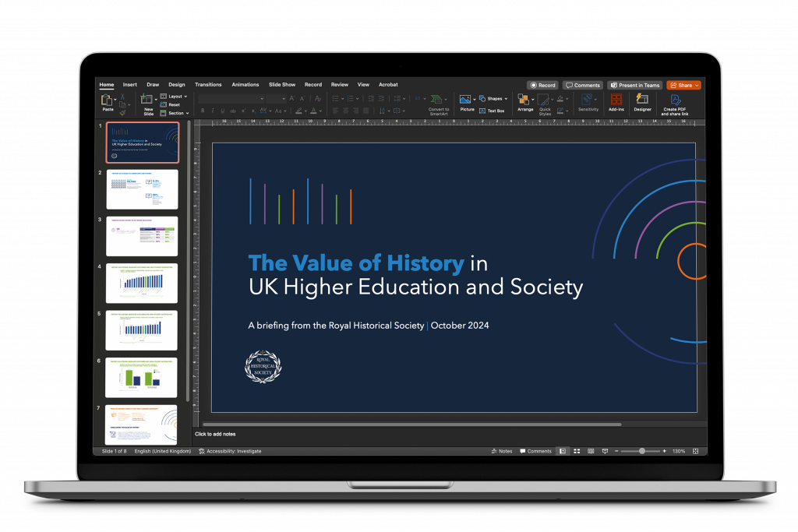Open the Shapes dropdown
The width and height of the screenshot is (798, 532).
[494, 99]
